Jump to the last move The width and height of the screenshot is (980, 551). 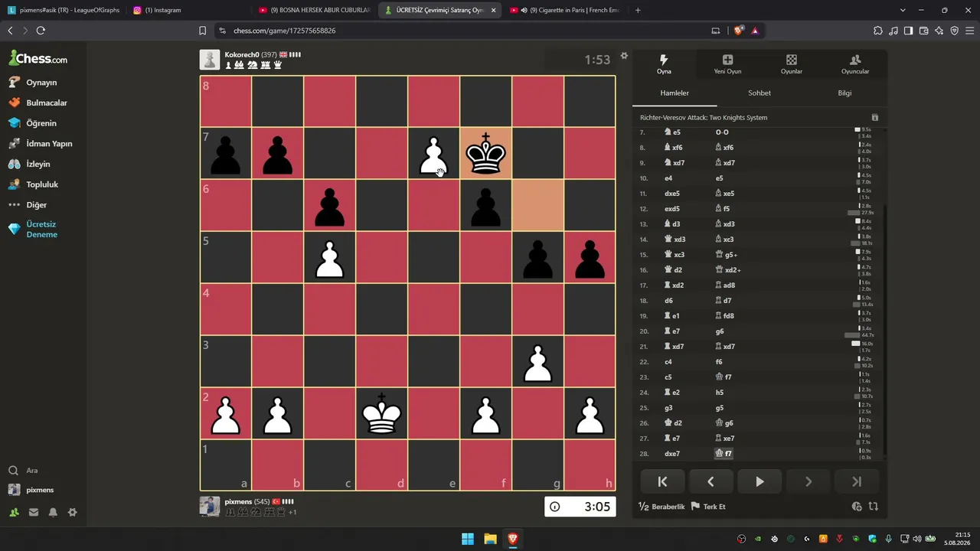coord(857,481)
